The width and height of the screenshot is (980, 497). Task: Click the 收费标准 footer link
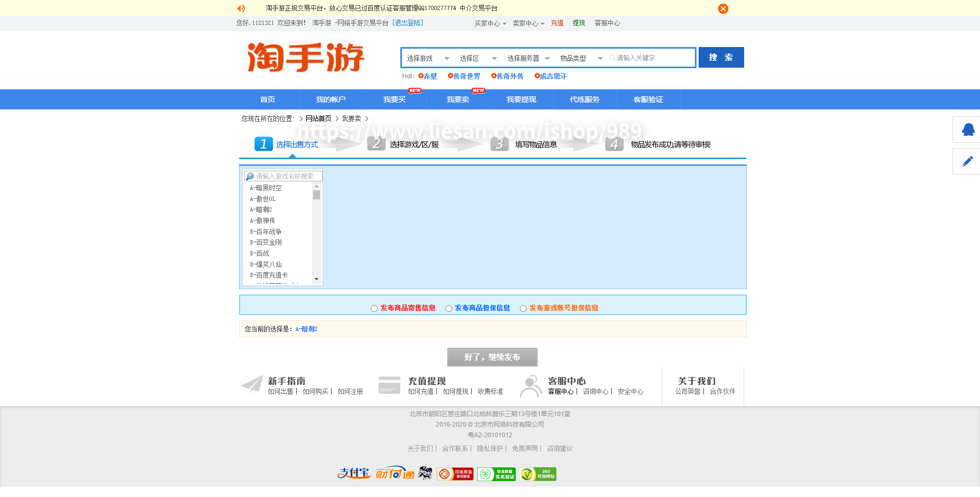coord(490,392)
